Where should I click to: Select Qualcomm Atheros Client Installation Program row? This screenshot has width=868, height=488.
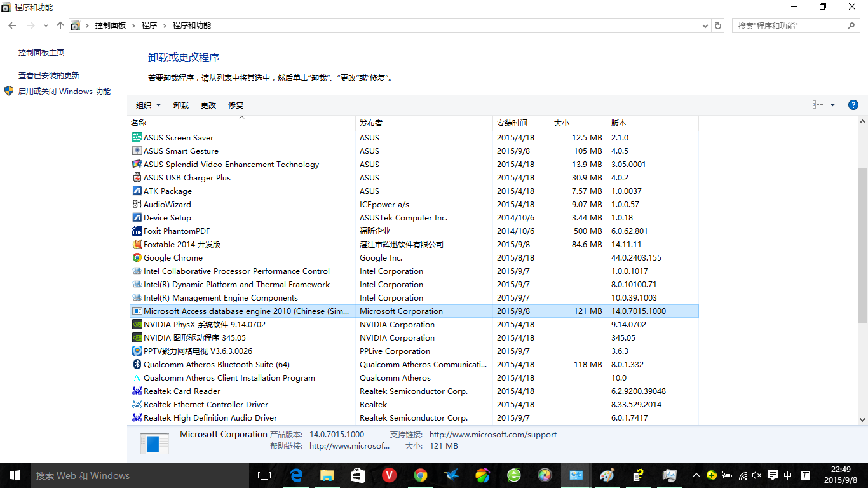(x=413, y=377)
